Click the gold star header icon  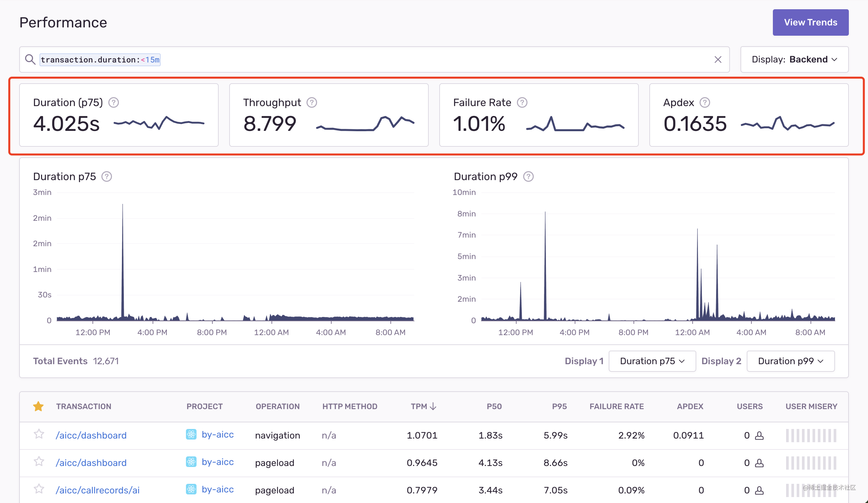[x=38, y=406]
